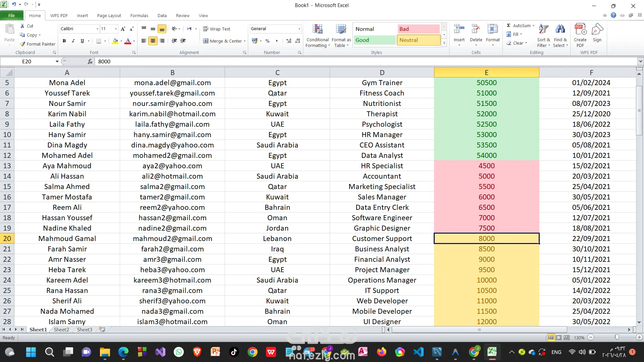
Task: Open the WPS PDF tab
Action: (x=59, y=15)
